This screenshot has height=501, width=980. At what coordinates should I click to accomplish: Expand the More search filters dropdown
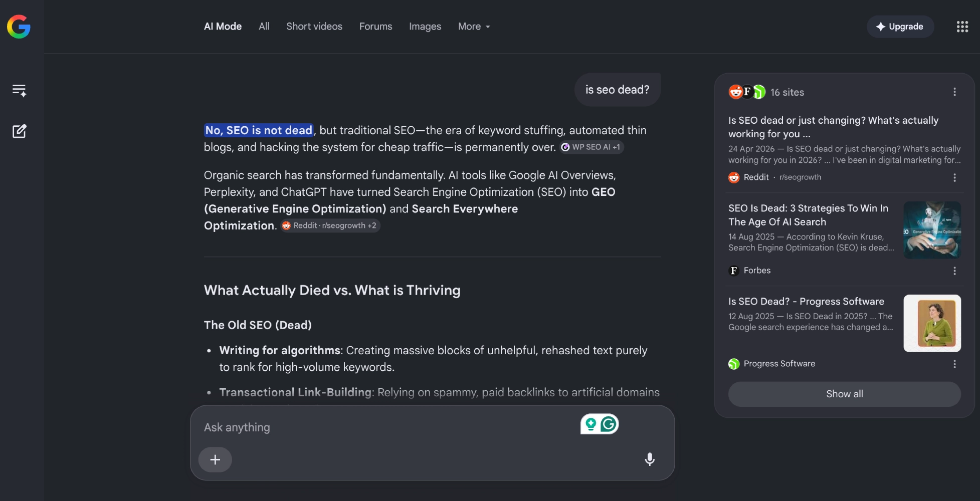tap(474, 27)
